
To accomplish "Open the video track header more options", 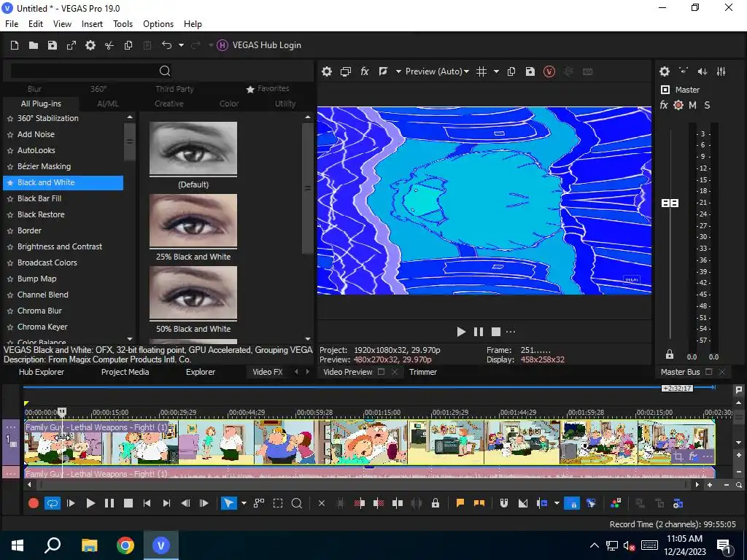I will [10, 427].
